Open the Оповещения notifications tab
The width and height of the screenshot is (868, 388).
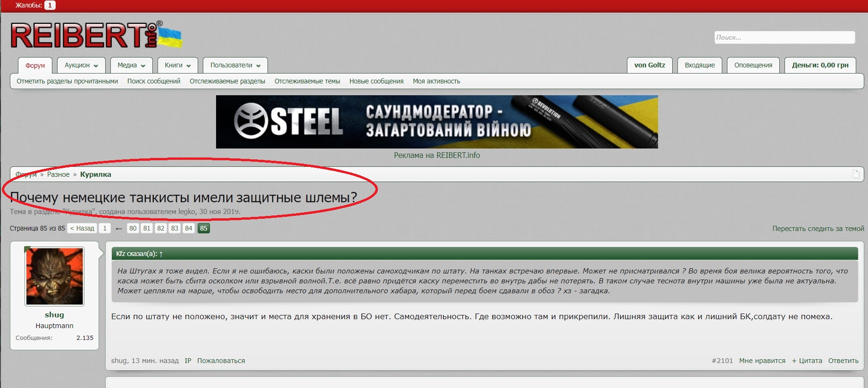coord(753,65)
